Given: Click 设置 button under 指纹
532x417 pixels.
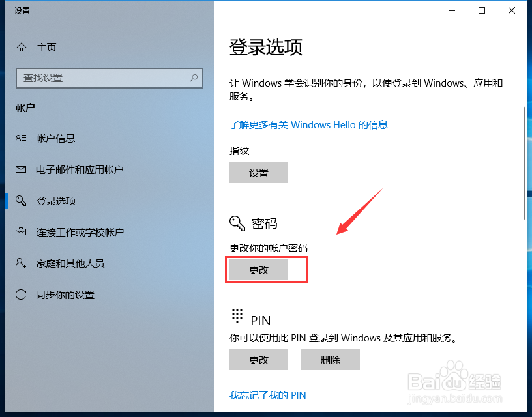Looking at the screenshot, I should click(259, 173).
